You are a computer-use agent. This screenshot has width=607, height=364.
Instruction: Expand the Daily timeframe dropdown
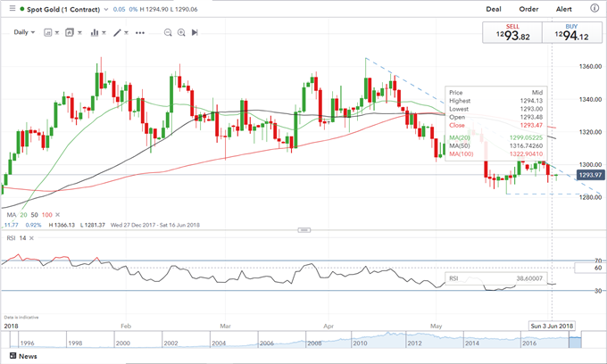tap(24, 32)
